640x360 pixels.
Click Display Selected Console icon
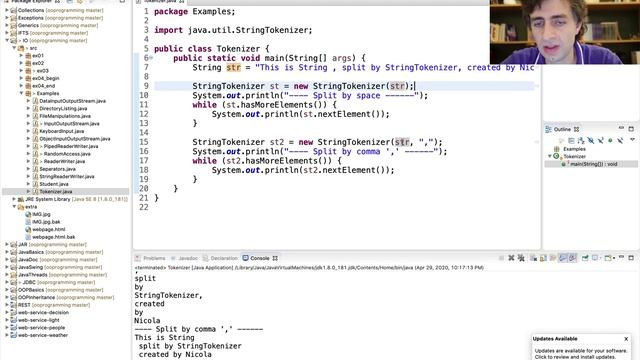[595, 258]
